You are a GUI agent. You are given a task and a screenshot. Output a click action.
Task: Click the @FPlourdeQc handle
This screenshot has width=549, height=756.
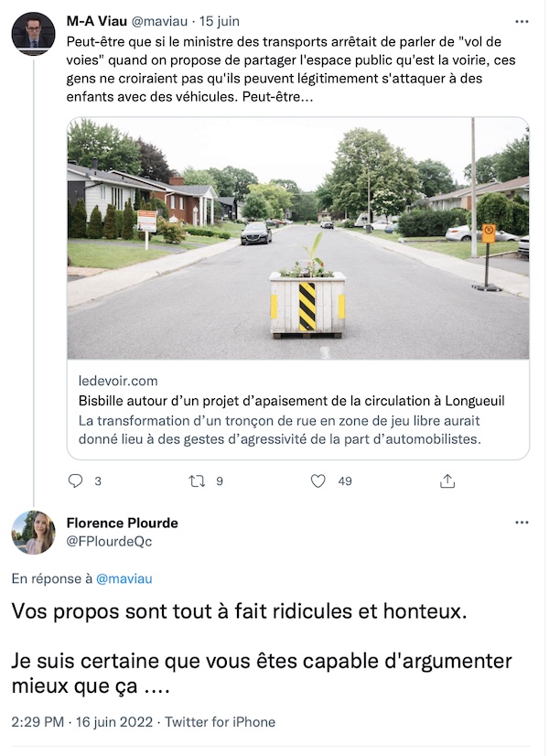[110, 542]
